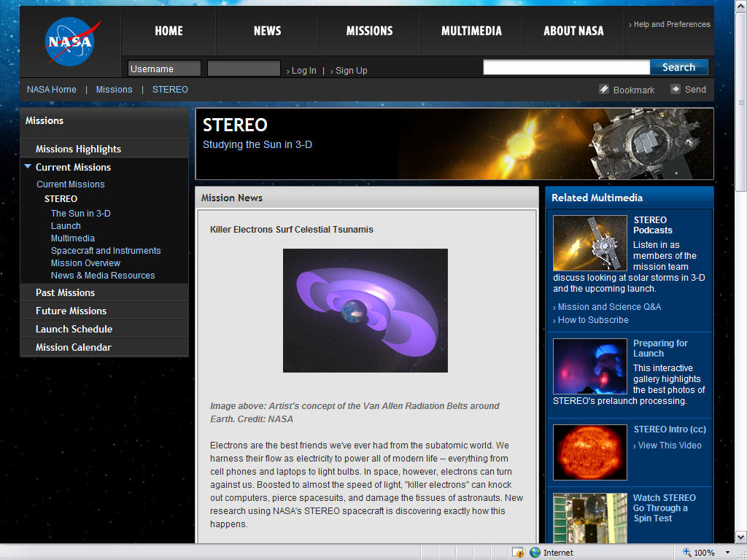Click the STEREO Intro sun thumbnail
The height and width of the screenshot is (560, 747).
pos(589,452)
